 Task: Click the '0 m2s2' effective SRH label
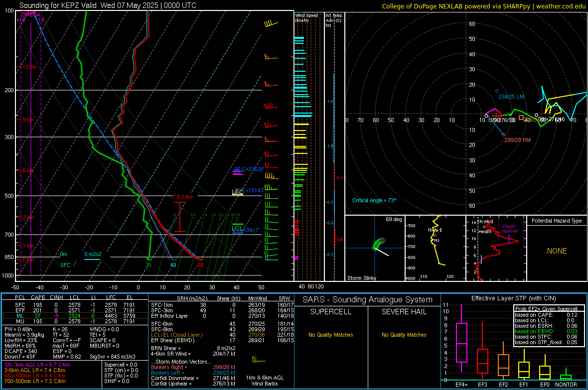[93, 254]
